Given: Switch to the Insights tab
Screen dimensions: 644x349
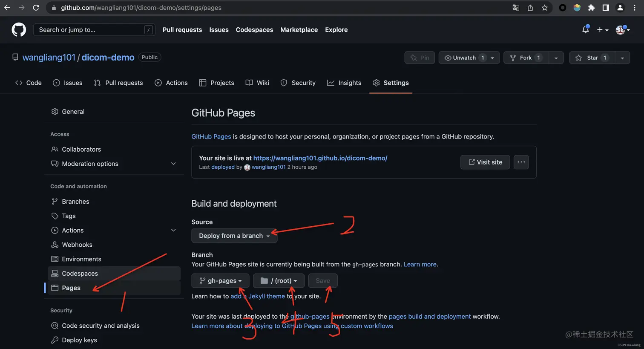Looking at the screenshot, I should (344, 83).
